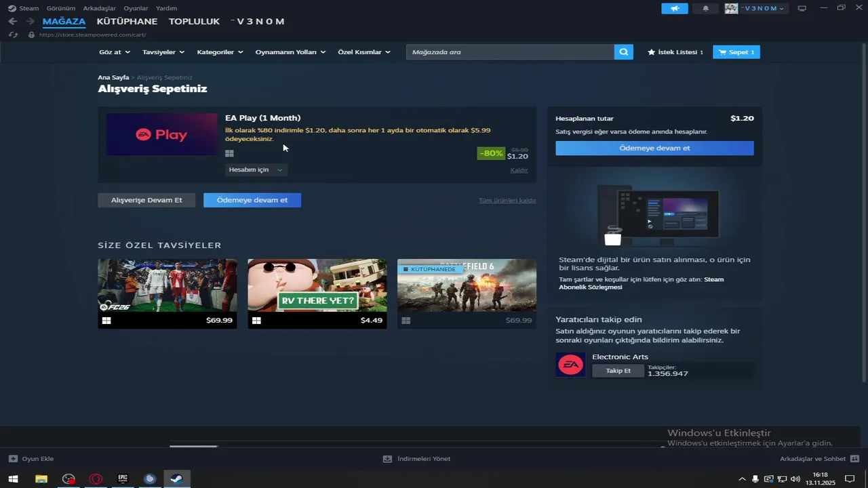Follow Electronic Arts with Takip Et
The height and width of the screenshot is (488, 868).
coord(618,371)
